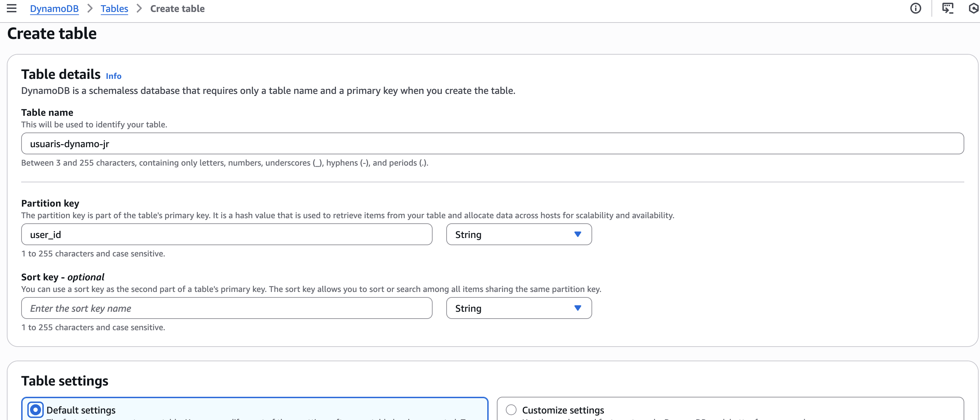This screenshot has width=980, height=420.
Task: Click the circular info help icon
Action: 915,8
